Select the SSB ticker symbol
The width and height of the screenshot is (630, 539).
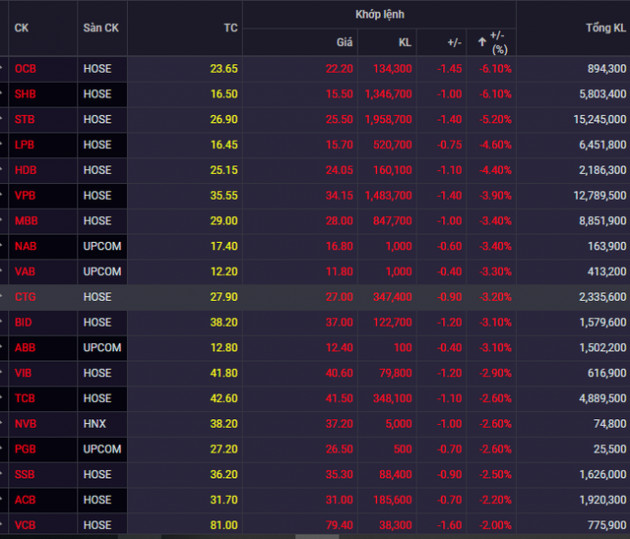(25, 474)
